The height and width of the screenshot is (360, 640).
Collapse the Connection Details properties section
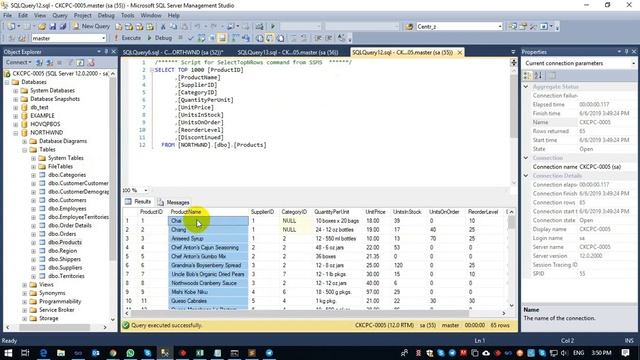(526, 176)
